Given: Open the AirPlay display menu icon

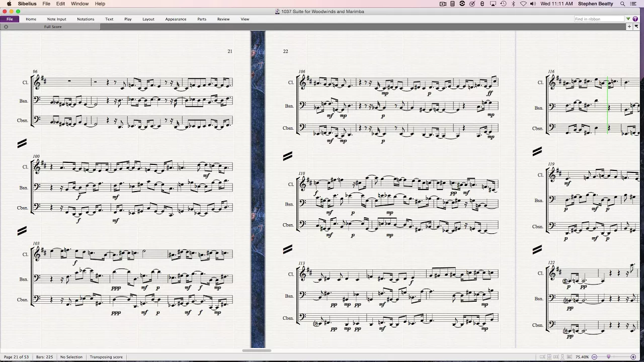Looking at the screenshot, I should (493, 4).
